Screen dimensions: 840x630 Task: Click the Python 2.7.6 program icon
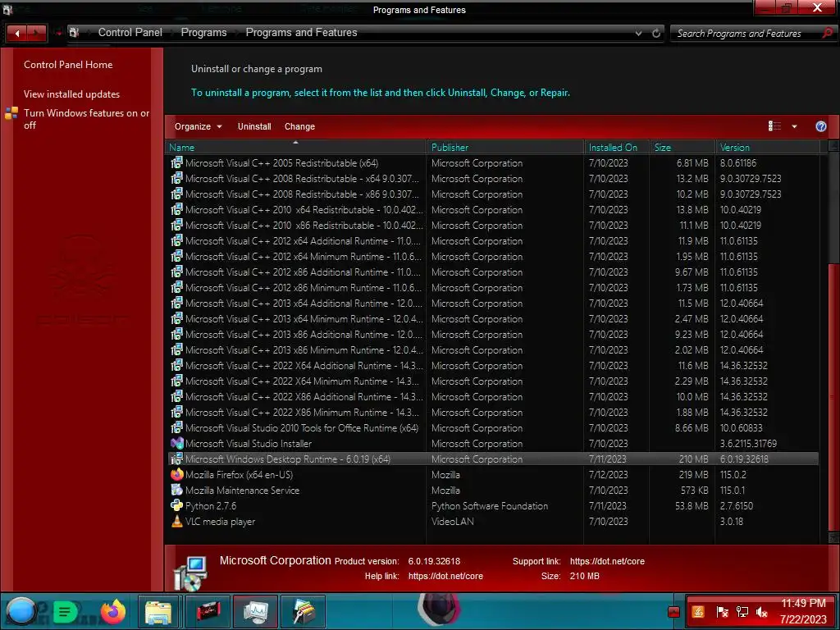tap(177, 505)
